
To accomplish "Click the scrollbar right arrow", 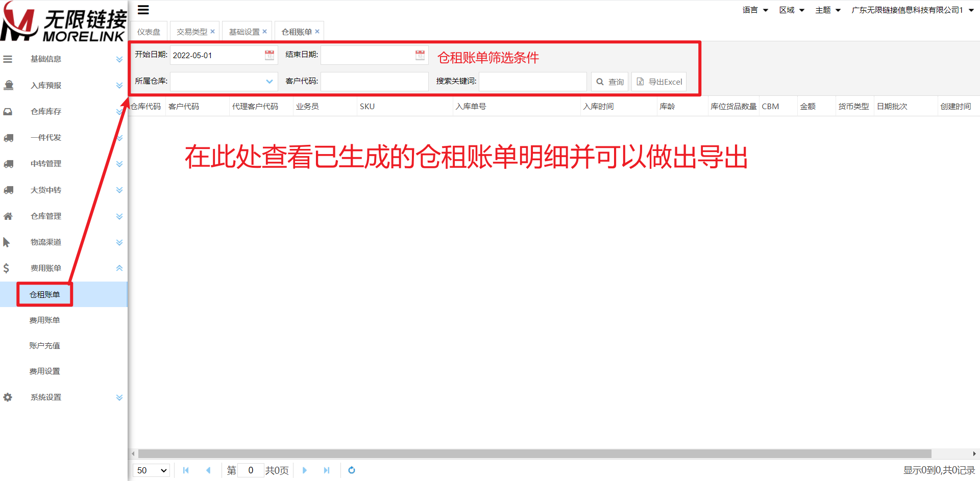I will click(x=974, y=453).
